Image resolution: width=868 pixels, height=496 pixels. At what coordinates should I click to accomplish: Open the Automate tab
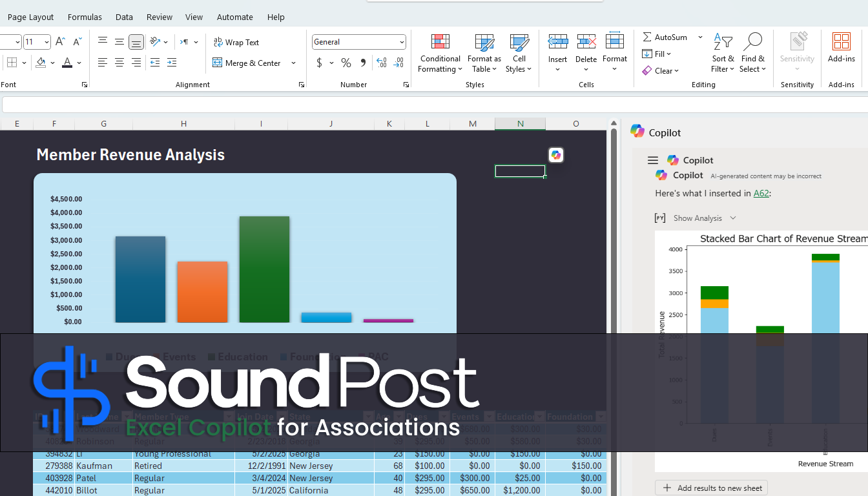coord(235,17)
